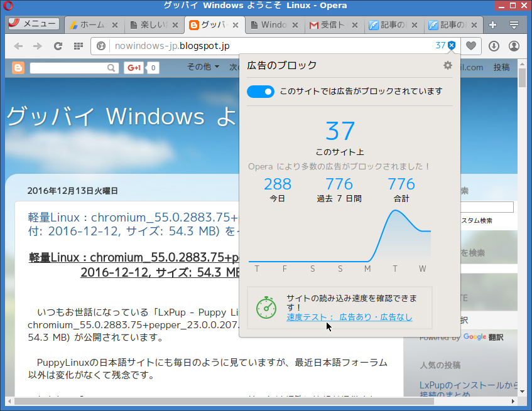This screenshot has width=532, height=411.
Task: Click the G+1 button
Action: 134,68
